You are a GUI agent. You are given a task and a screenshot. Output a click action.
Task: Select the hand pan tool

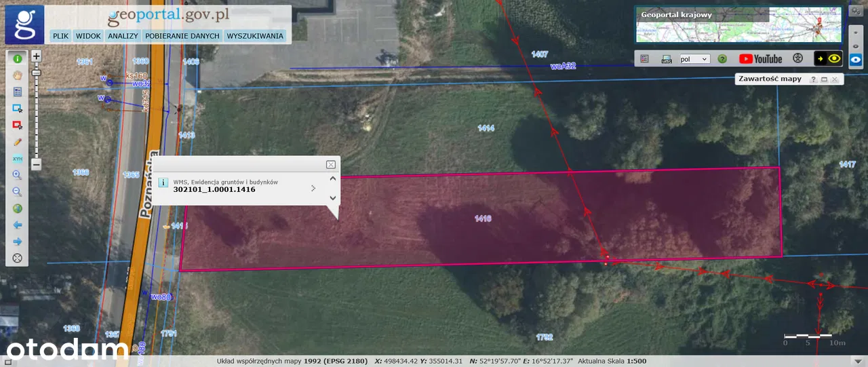(17, 75)
